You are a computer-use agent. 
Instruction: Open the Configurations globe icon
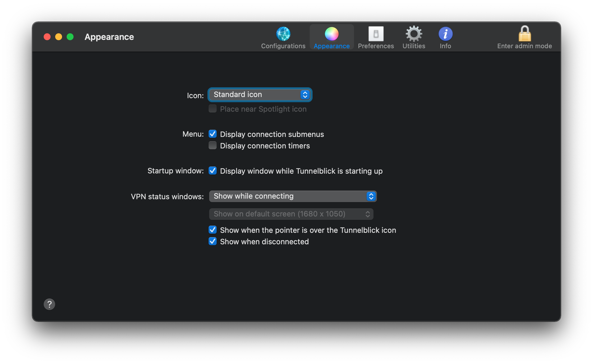283,34
